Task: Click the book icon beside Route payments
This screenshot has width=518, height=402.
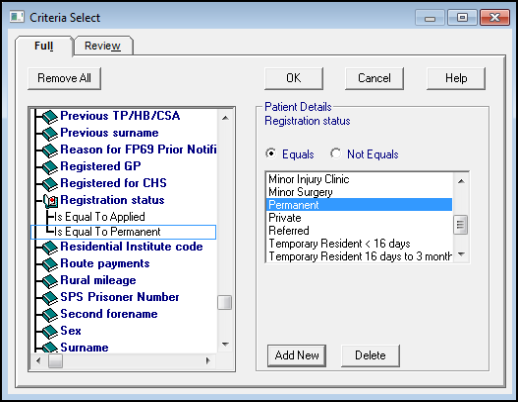Action: [x=50, y=264]
